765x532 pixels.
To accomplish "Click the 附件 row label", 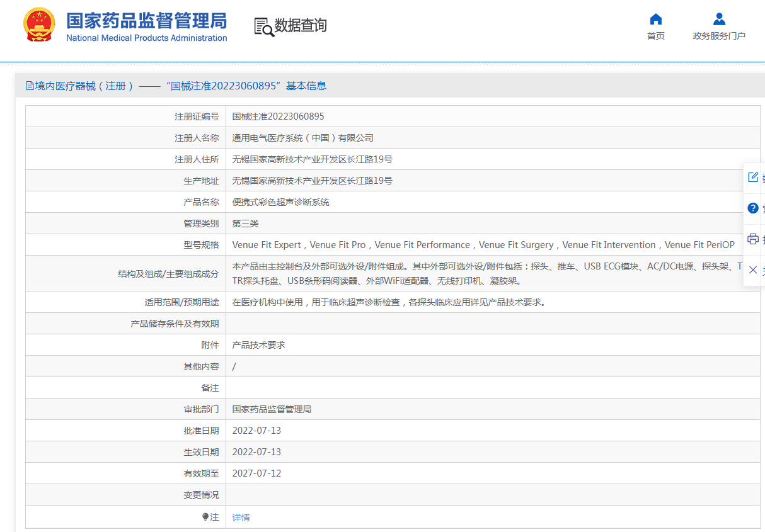I will click(210, 345).
